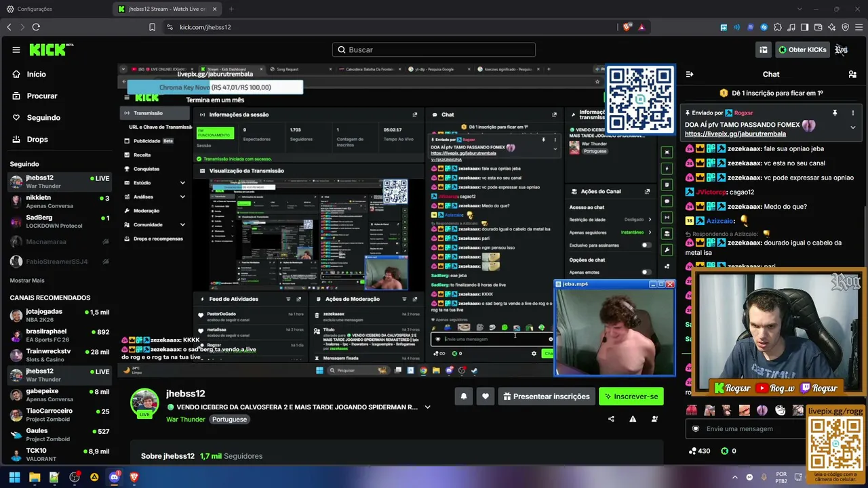
Task: Insert the troll face emote
Action: click(781, 410)
